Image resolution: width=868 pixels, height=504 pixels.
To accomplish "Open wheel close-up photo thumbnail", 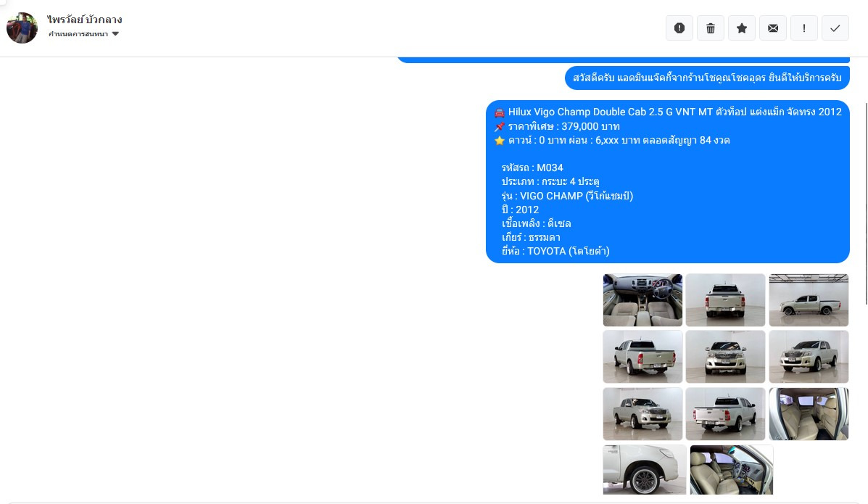I will tap(645, 470).
